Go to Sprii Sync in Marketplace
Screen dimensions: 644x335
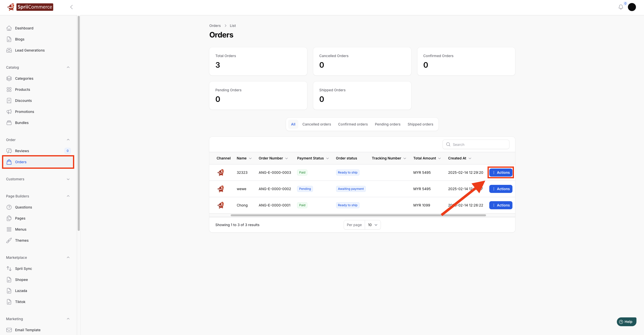[23, 269]
